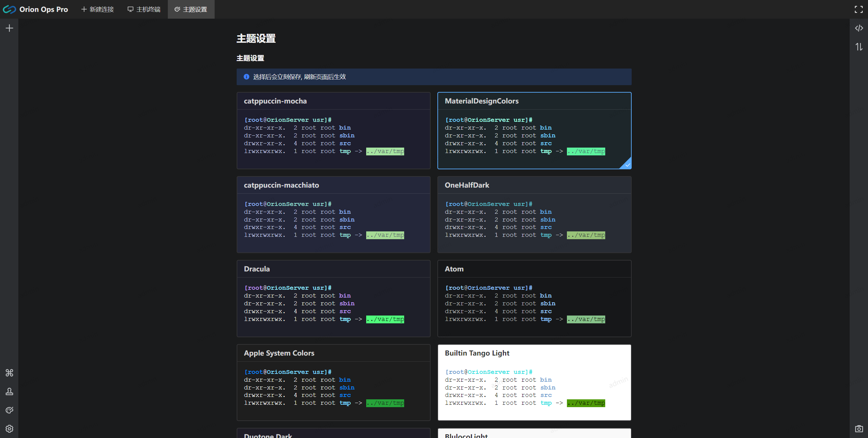This screenshot has width=868, height=438.
Task: Open the palette theme icon in sidebar
Action: (9, 410)
